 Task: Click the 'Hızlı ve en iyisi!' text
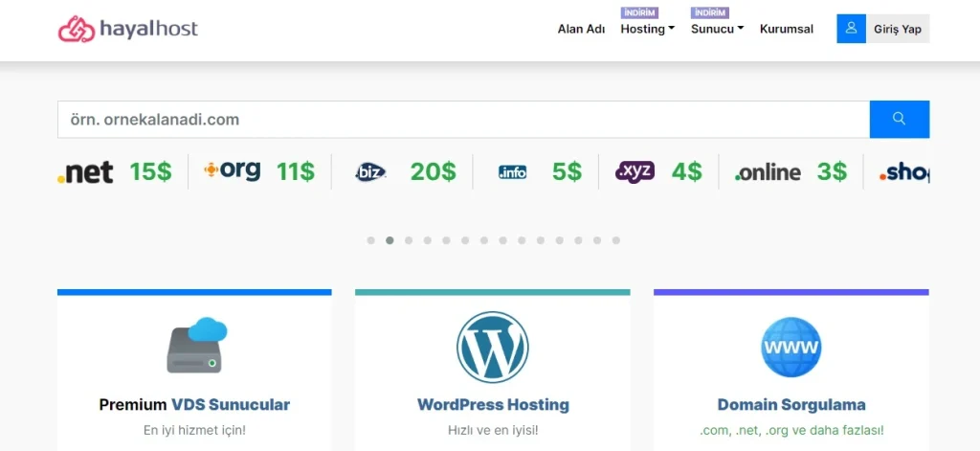pos(493,431)
